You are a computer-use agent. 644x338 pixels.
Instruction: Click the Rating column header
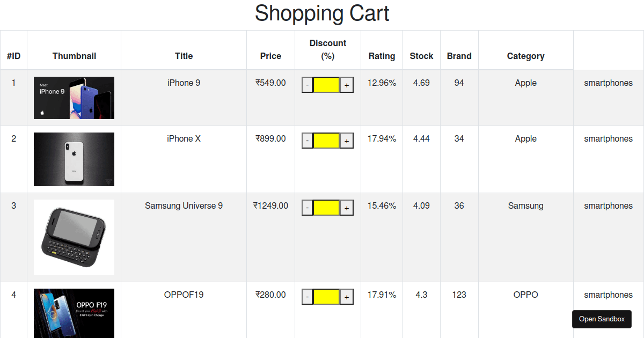pos(382,56)
